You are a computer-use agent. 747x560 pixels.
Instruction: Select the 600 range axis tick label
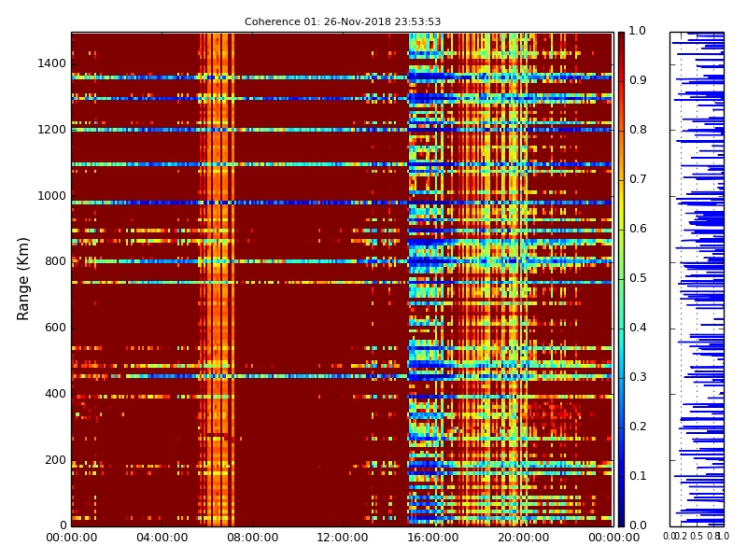pos(55,328)
